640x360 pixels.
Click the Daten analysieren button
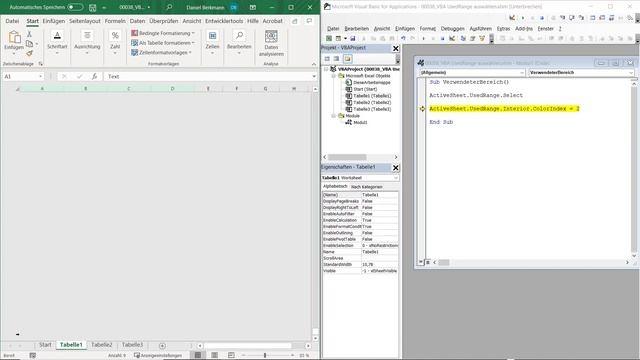point(271,44)
